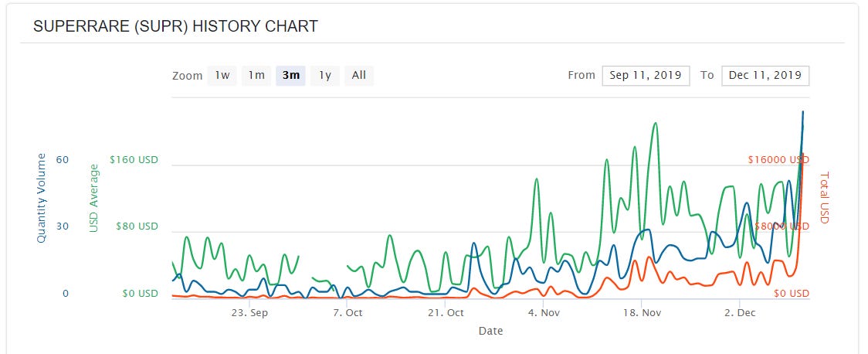Click the 60 quantity axis label

63,160
